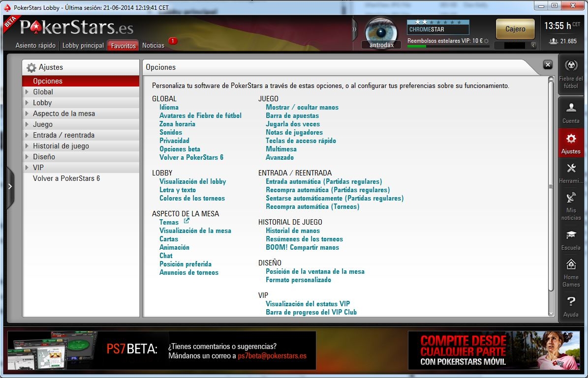588x378 pixels.
Task: Close the Opciones settings panel
Action: (548, 65)
